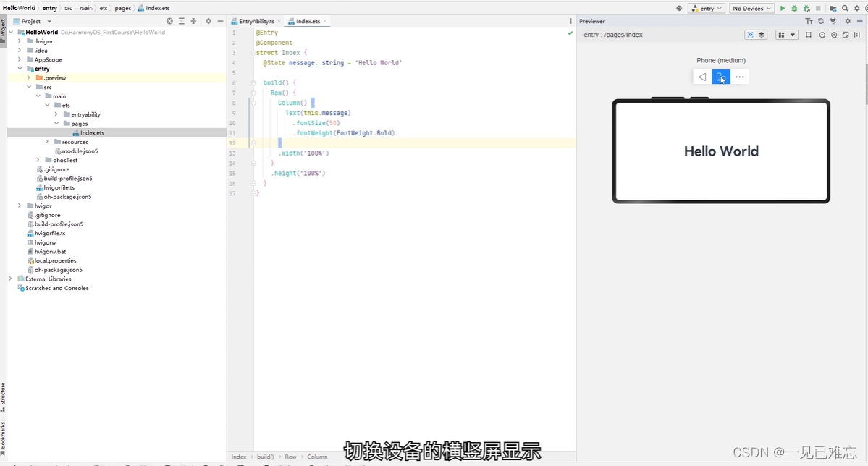868x466 pixels.
Task: Start debugging using the bug icon
Action: (x=795, y=8)
